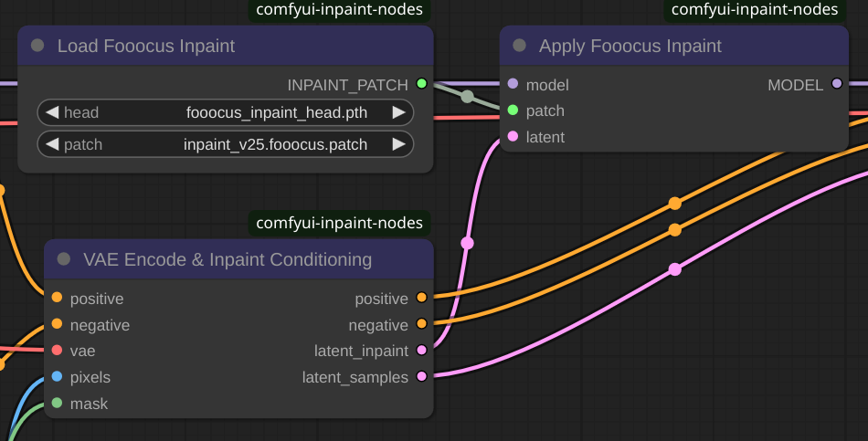The width and height of the screenshot is (868, 441).
Task: Select the Load Fooocus Inpaint title bar
Action: (226, 46)
